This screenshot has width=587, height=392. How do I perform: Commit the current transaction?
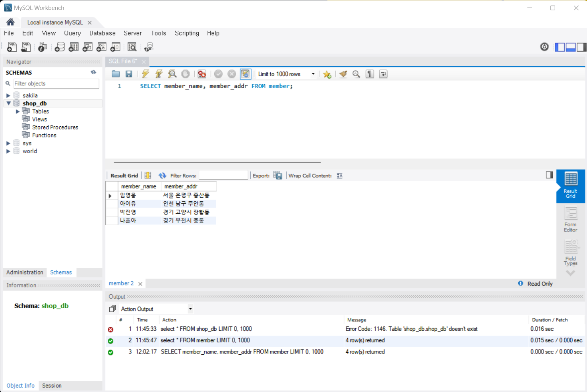pos(218,74)
